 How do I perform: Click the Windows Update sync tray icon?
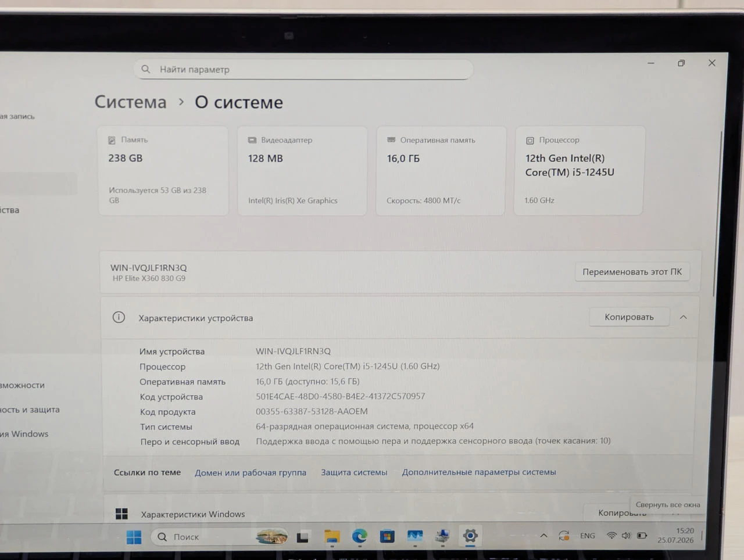point(564,536)
